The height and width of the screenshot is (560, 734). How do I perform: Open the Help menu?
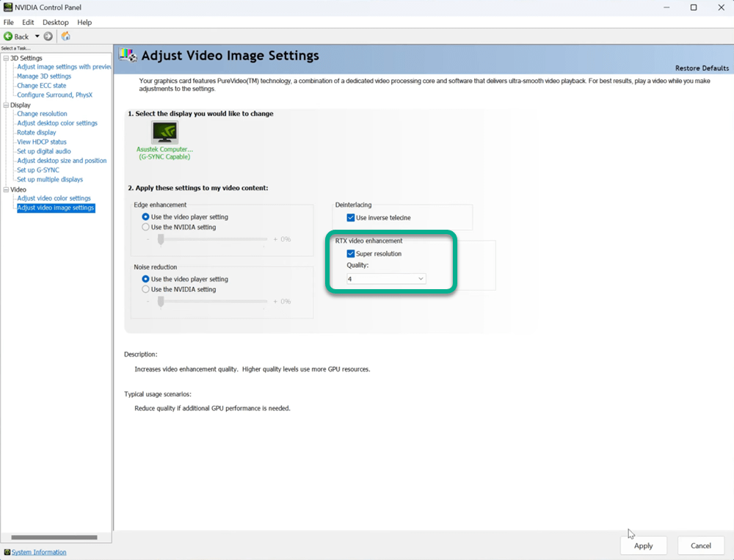point(84,22)
